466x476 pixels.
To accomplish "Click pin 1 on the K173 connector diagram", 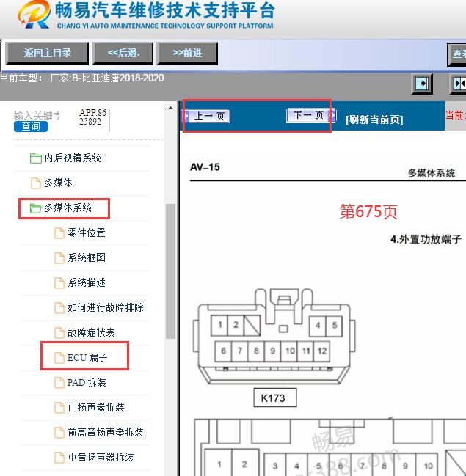I will tap(219, 325).
